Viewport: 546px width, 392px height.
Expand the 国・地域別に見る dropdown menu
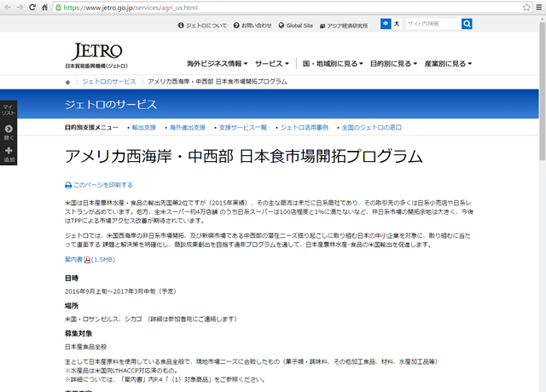click(332, 64)
